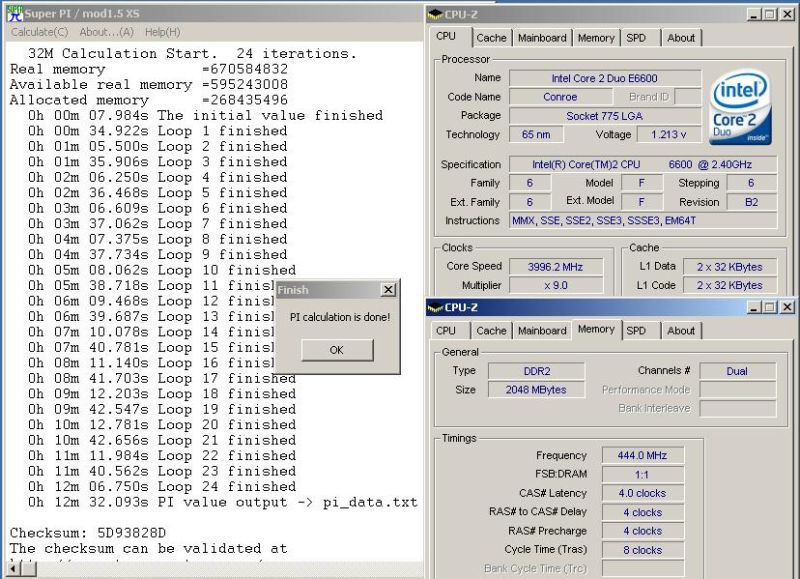800x579 pixels.
Task: Click the 'Checksum: 5D93828D' line
Action: point(88,533)
